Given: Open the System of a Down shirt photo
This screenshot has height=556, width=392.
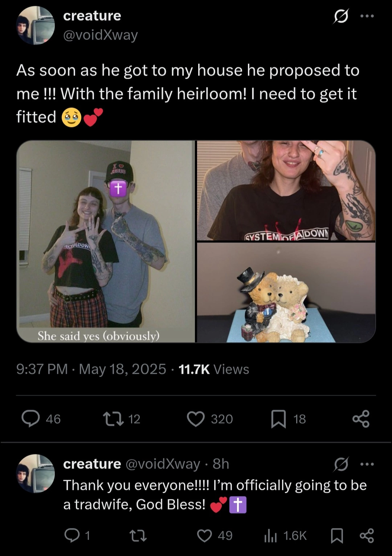Looking at the screenshot, I should [x=286, y=191].
